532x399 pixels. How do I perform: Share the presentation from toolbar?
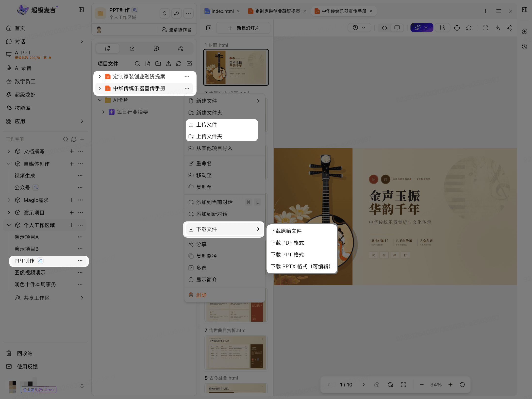[x=509, y=28]
